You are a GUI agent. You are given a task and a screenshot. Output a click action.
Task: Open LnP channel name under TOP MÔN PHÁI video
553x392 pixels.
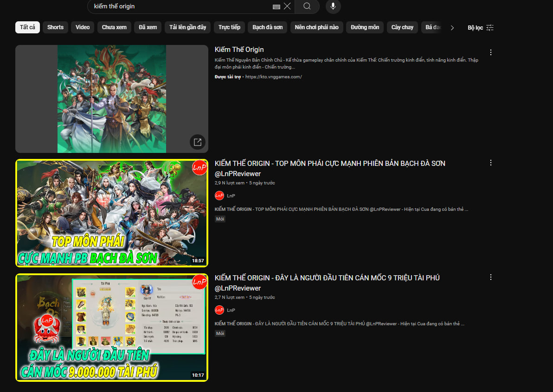click(231, 196)
